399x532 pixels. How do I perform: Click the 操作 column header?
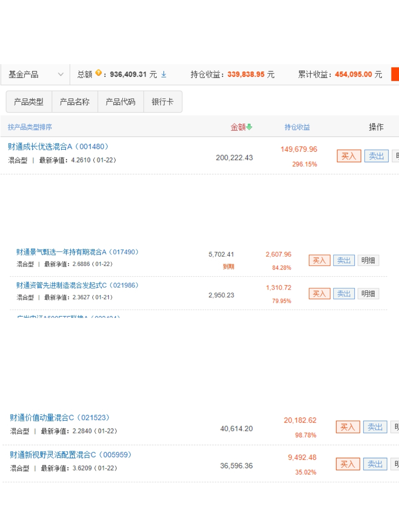[376, 127]
